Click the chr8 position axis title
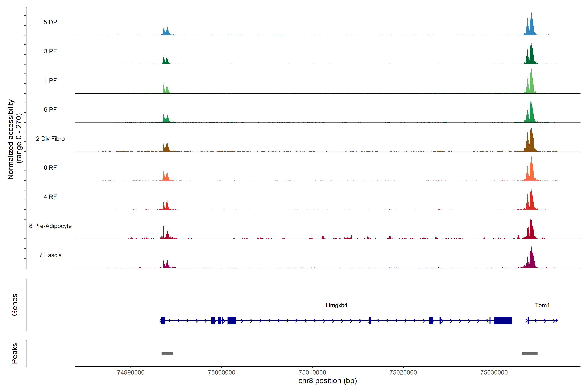 (x=327, y=381)
